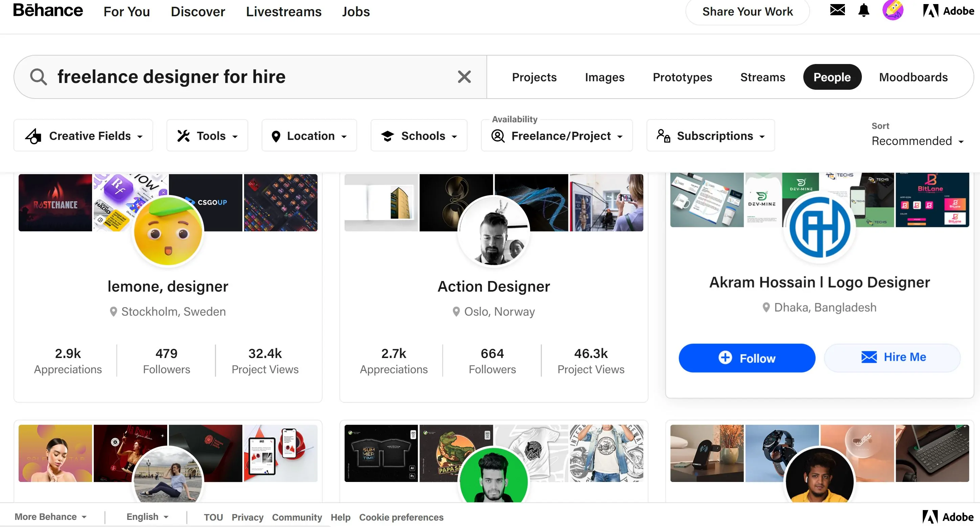This screenshot has width=980, height=527.
Task: Click the Location filter pin icon
Action: coord(276,135)
